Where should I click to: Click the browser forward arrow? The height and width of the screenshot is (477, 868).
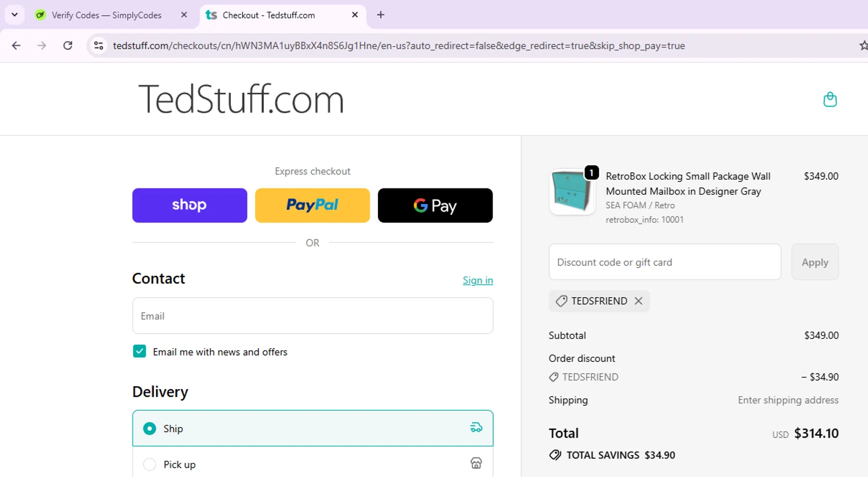point(42,46)
